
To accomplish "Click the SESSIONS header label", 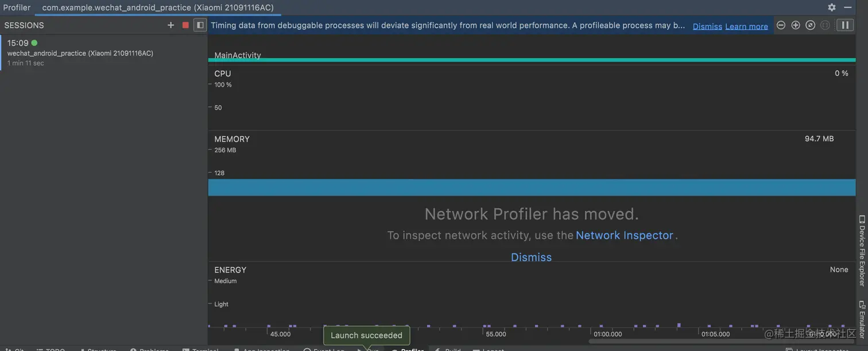I will 24,25.
